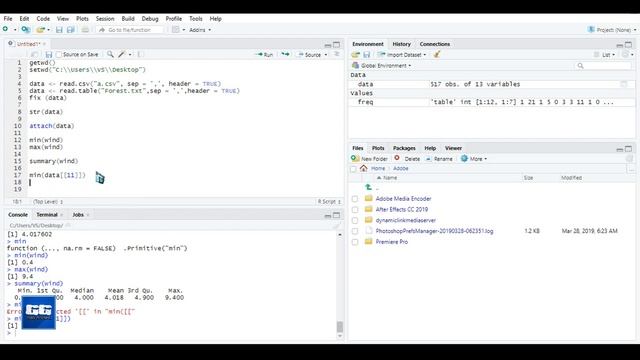Save the current document from main toolbar

click(59, 30)
